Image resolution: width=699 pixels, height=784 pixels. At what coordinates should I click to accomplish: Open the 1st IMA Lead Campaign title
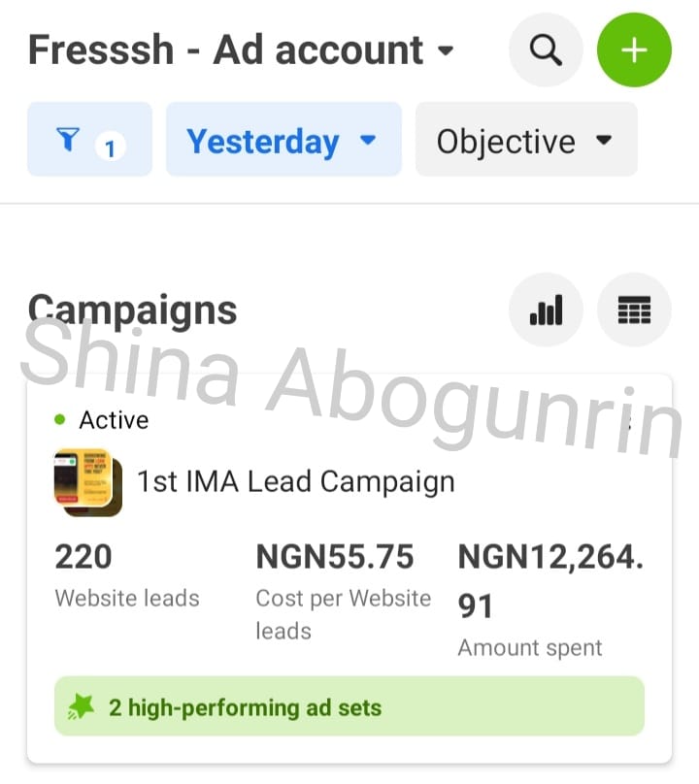pos(295,481)
